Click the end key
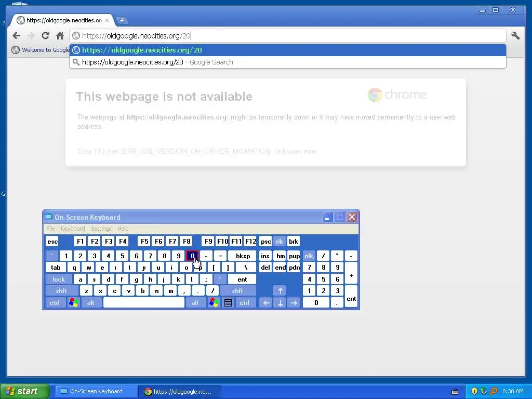The width and height of the screenshot is (532, 399). point(280,268)
